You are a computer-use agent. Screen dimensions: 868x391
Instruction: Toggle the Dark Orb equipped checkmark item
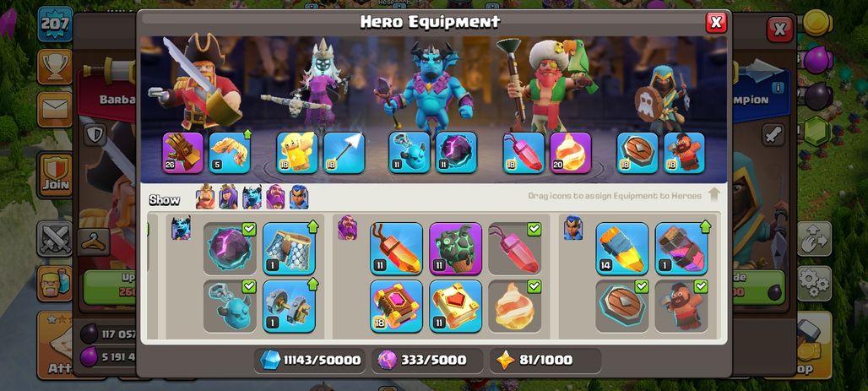(229, 248)
